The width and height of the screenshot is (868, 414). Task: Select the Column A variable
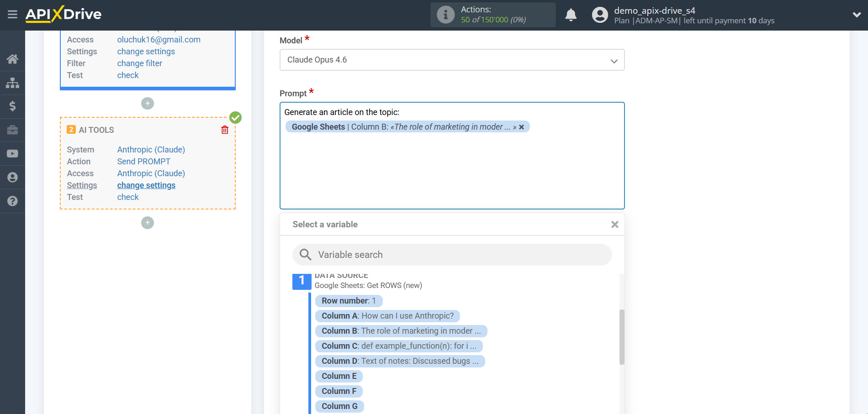click(x=387, y=316)
